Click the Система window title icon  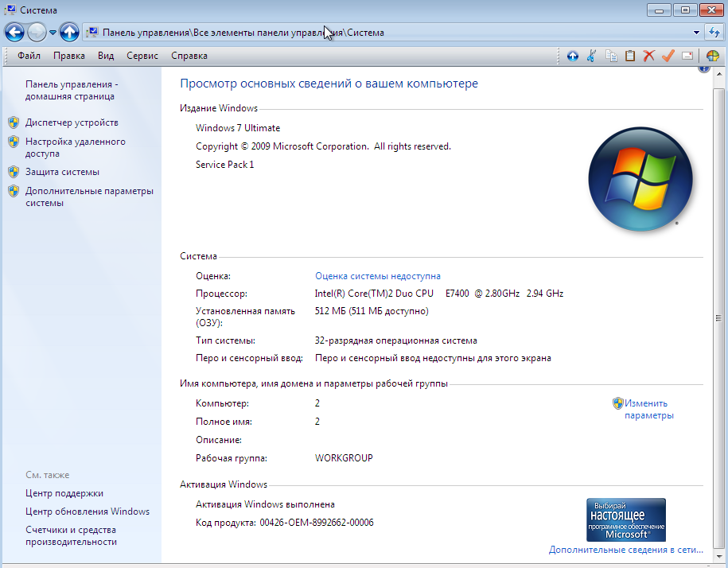click(x=10, y=10)
